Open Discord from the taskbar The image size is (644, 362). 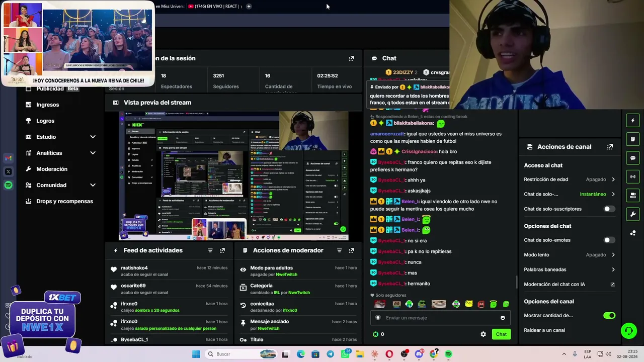tap(419, 354)
